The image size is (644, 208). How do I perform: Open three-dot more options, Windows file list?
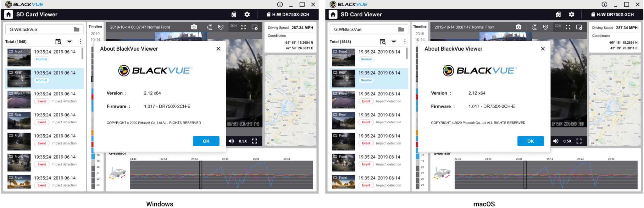(x=80, y=42)
